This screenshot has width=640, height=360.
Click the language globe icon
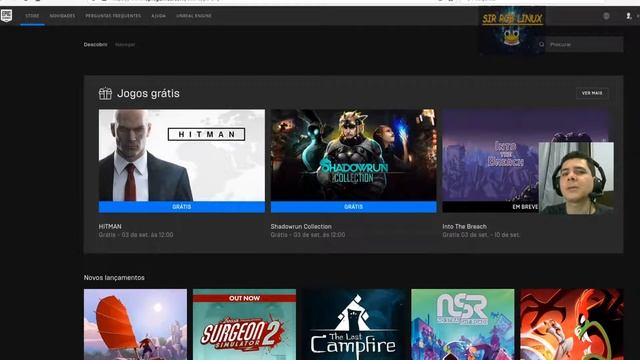tap(607, 16)
